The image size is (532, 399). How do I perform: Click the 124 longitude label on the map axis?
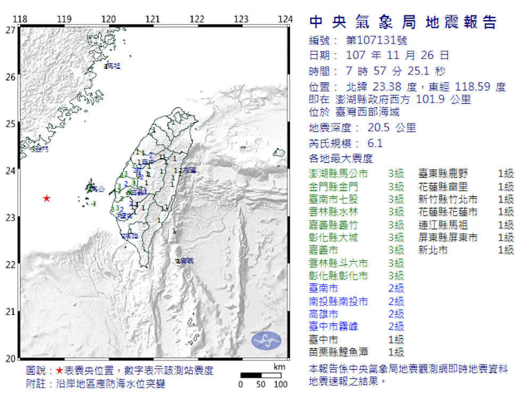coord(286,19)
